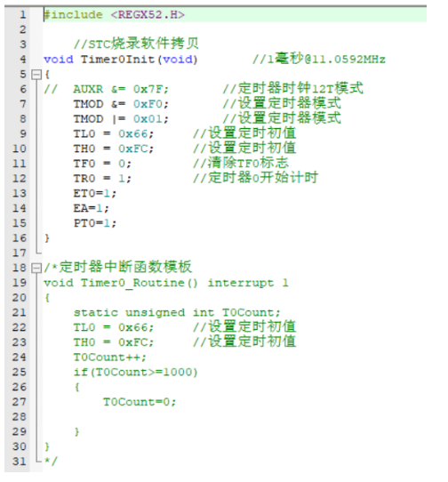Screen dimensions: 448x482
Task: Collapse the Timer0Init function fold at line 5
Action: click(x=36, y=75)
